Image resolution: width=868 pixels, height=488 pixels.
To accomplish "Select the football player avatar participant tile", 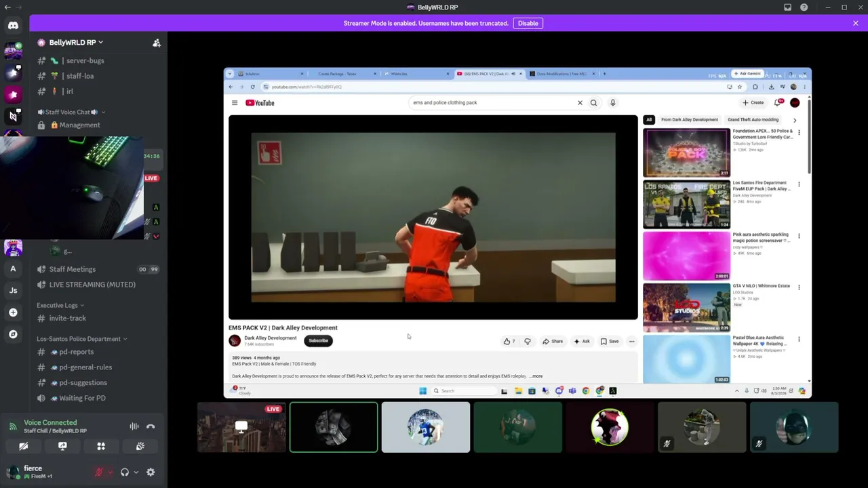I will 425,427.
